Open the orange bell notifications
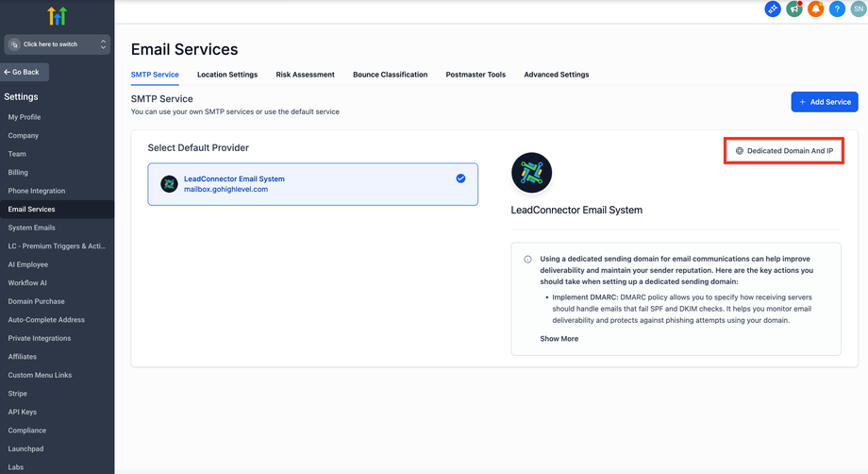This screenshot has height=474, width=868. tap(815, 9)
